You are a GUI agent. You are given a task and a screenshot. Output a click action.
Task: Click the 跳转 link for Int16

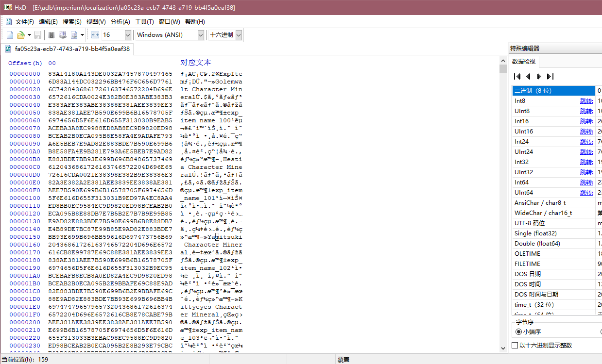pyautogui.click(x=586, y=121)
